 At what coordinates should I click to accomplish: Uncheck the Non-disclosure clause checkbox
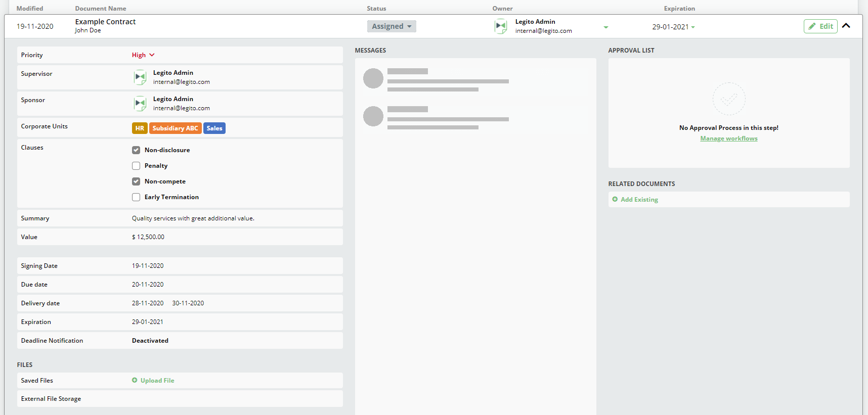coord(136,150)
